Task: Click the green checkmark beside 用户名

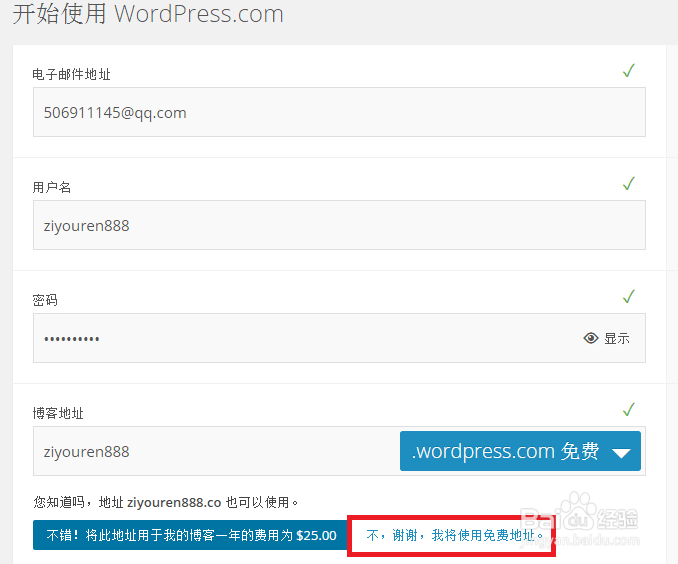Action: tap(629, 183)
